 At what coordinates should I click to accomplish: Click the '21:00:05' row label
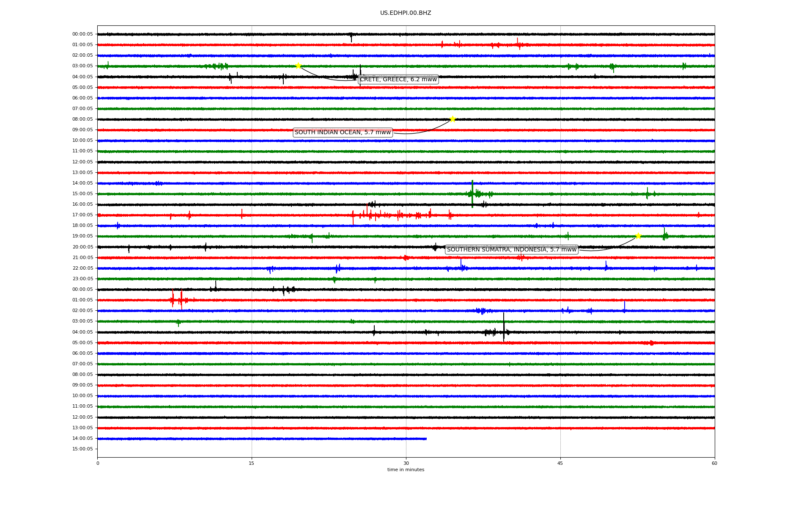82,258
